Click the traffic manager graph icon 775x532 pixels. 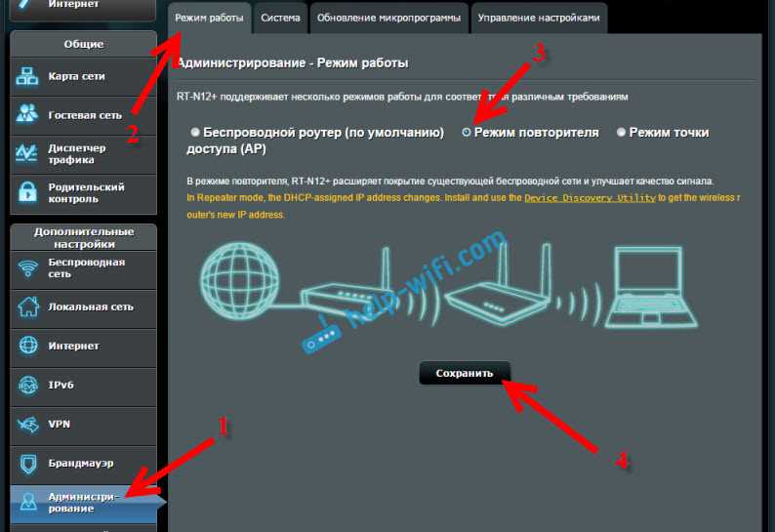tap(26, 153)
